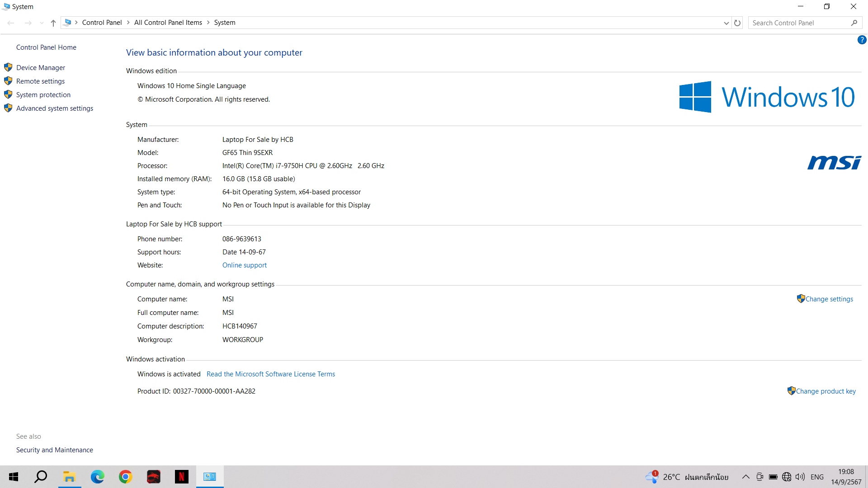Screen dimensions: 868x488
Task: Open the Online support website link
Action: (x=244, y=265)
